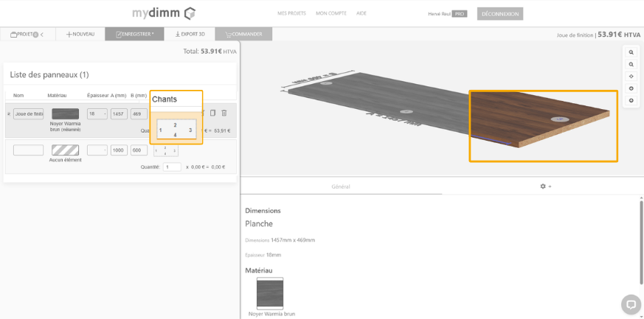
Task: Open the Chants edge selector diagram
Action: click(176, 130)
